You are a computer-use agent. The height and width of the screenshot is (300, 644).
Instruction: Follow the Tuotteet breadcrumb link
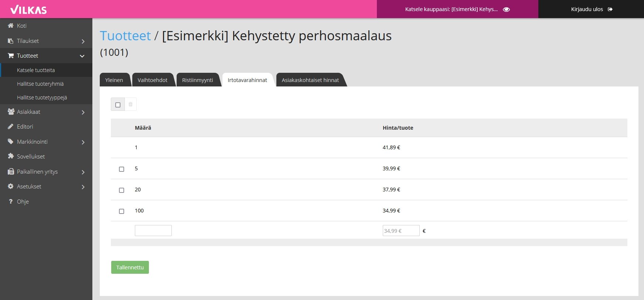125,36
